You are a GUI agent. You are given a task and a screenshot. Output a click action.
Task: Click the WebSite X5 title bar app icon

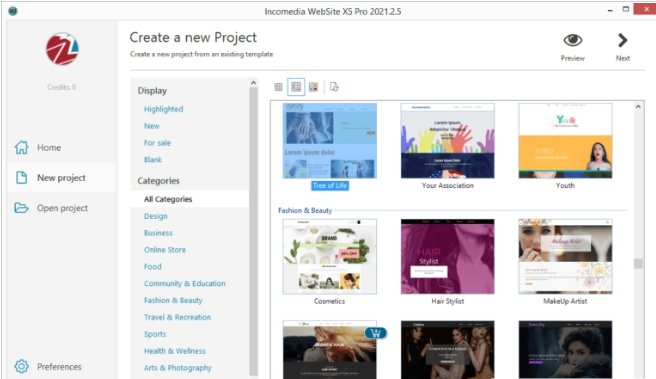click(13, 11)
